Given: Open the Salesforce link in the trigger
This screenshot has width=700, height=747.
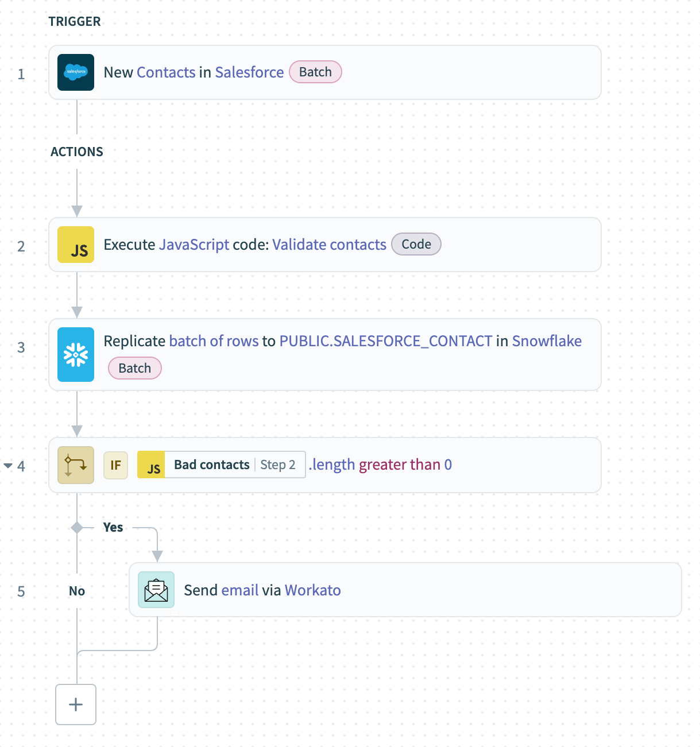Looking at the screenshot, I should [x=249, y=72].
